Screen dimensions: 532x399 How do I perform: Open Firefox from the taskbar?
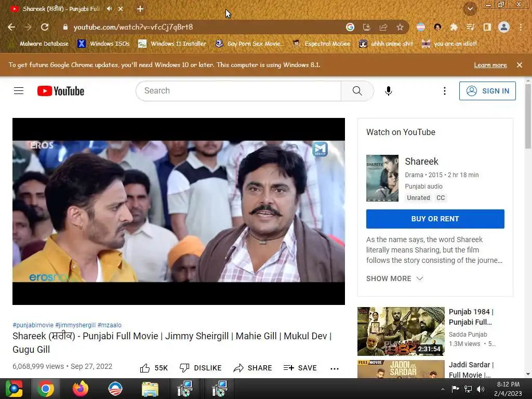pos(81,389)
